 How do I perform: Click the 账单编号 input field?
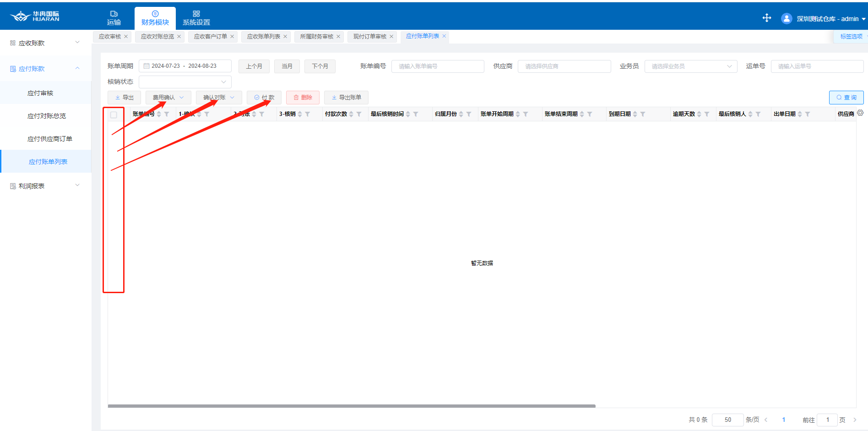tap(437, 66)
